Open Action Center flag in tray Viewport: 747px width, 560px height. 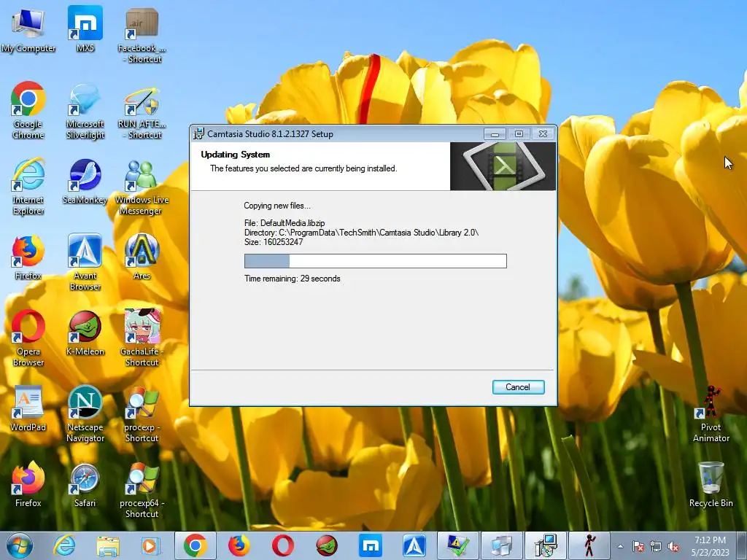[x=638, y=546]
